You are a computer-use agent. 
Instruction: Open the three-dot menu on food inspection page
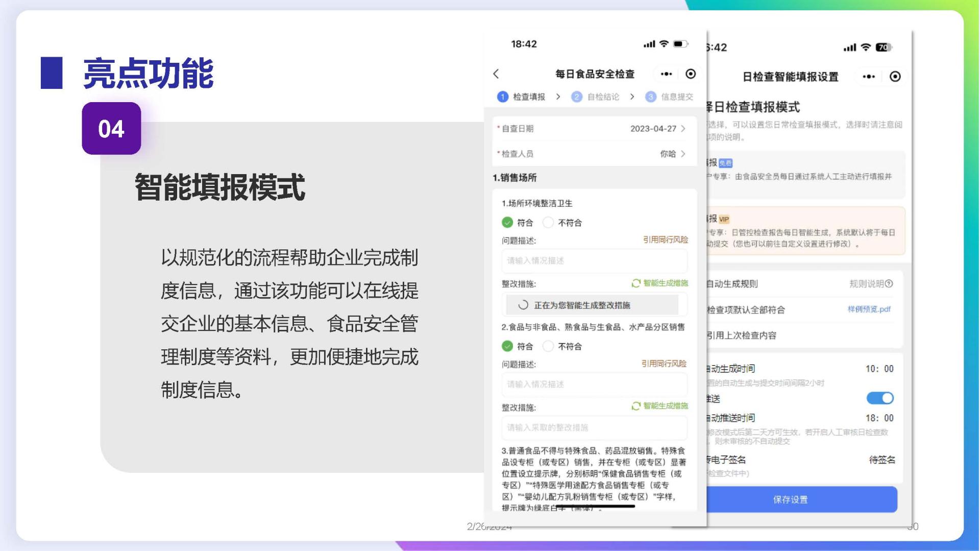[x=666, y=74]
